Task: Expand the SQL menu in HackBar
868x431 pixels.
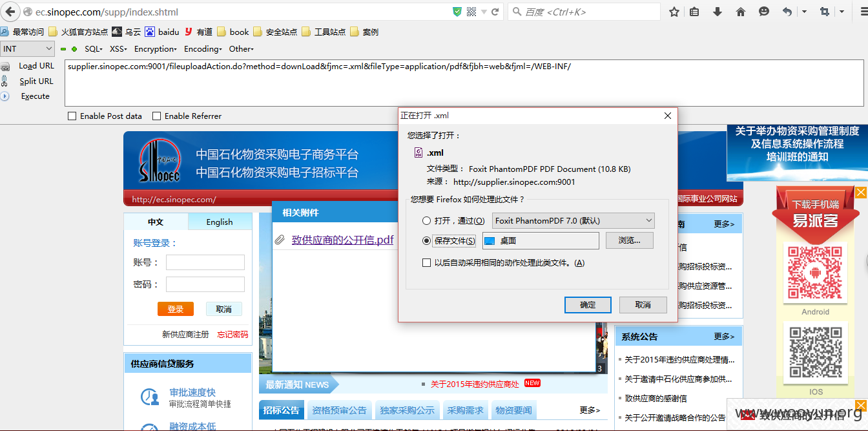Action: 94,49
